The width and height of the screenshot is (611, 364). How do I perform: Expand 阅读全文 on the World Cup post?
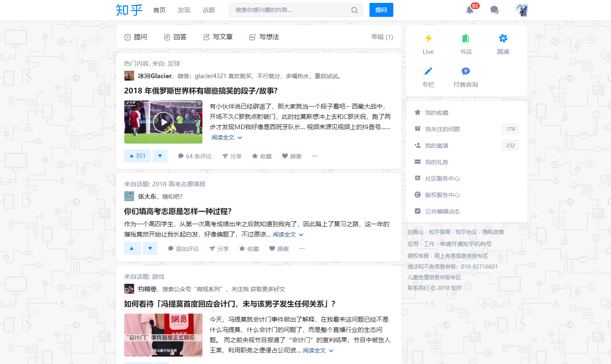223,138
